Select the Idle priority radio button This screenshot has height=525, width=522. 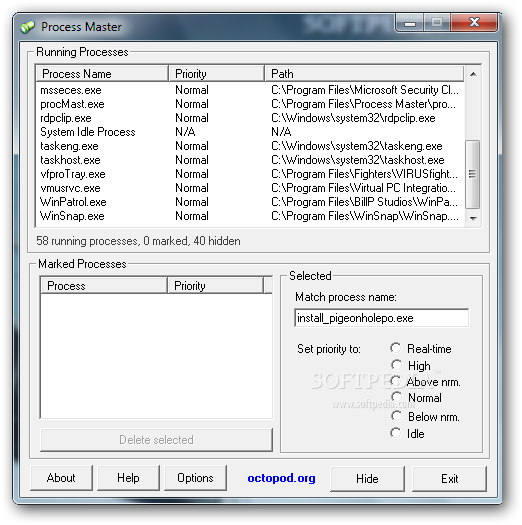click(x=396, y=433)
